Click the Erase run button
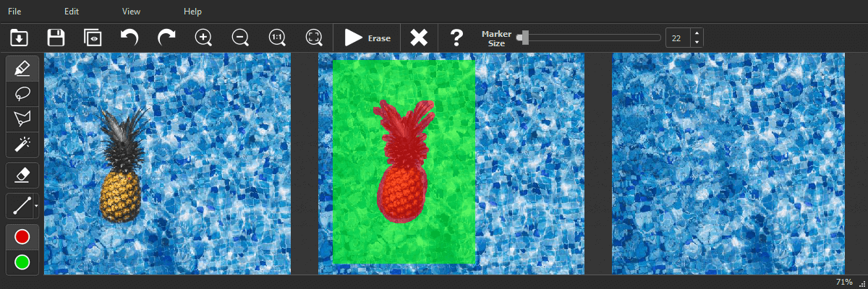The width and height of the screenshot is (868, 289). coord(367,38)
